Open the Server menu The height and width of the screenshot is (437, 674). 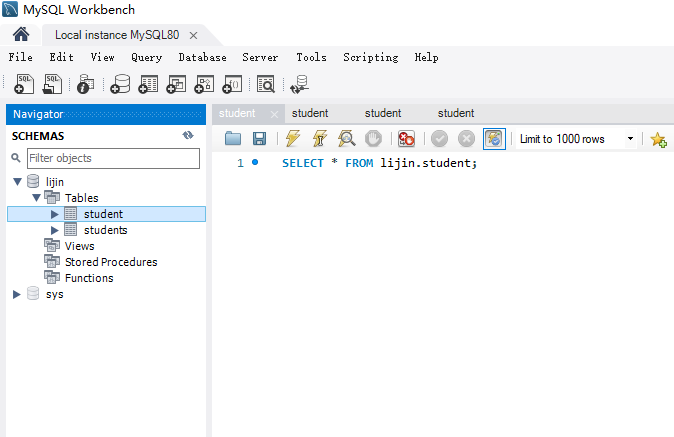click(260, 57)
